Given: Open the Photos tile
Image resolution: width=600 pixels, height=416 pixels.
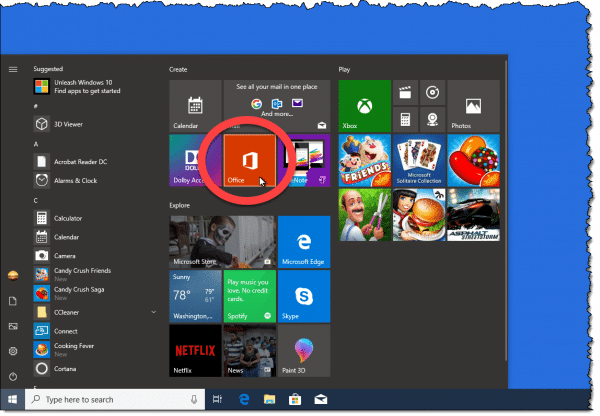Looking at the screenshot, I should pyautogui.click(x=473, y=106).
